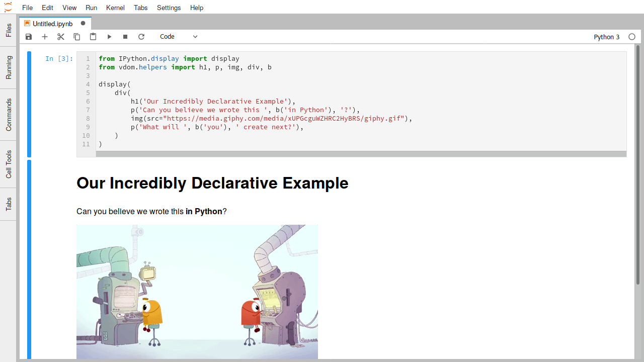Show the Tabs sidebar panel

(8, 204)
